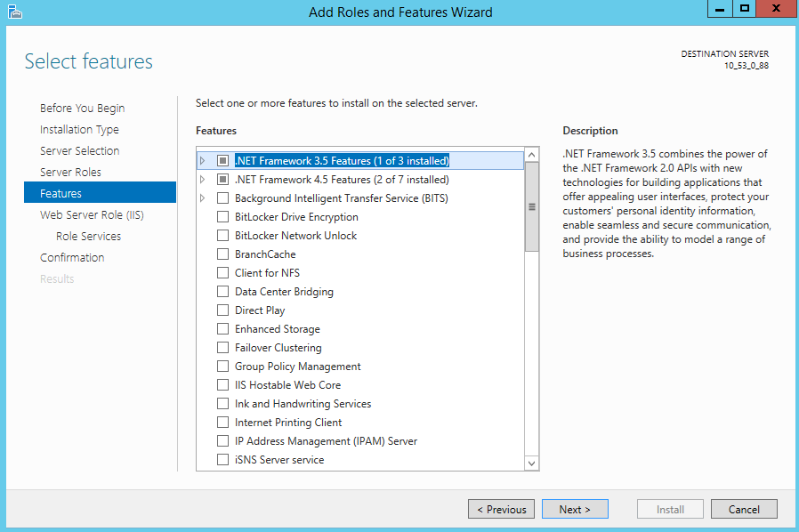Image resolution: width=799 pixels, height=532 pixels.
Task: Expand .NET Framework 3.5 Features node
Action: click(x=203, y=161)
